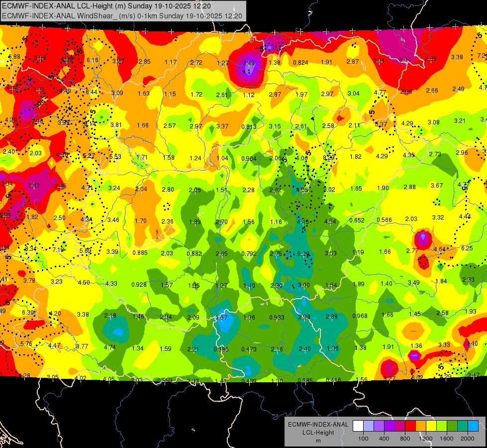Select the data value 6.25
This screenshot has width=487, height=448.
[x=467, y=248]
